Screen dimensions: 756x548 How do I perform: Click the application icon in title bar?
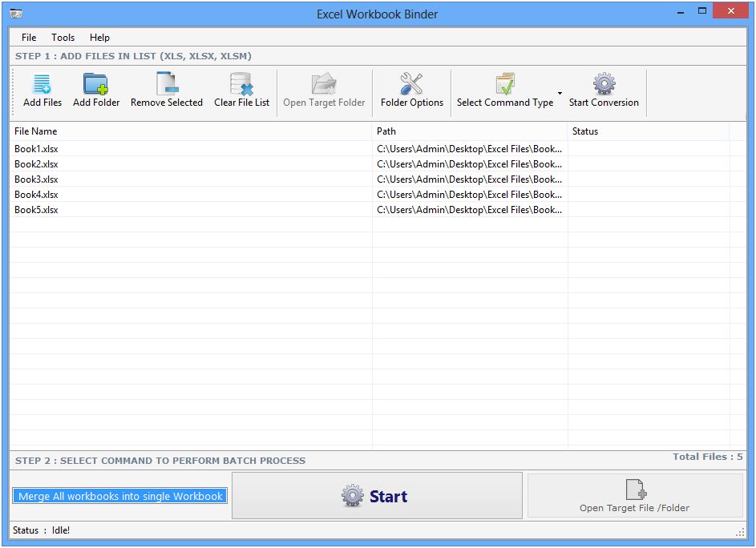coord(16,14)
